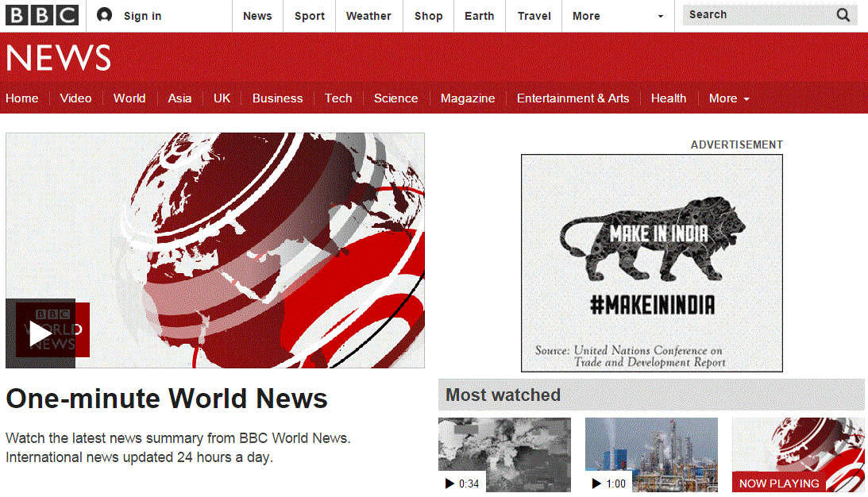This screenshot has height=497, width=868.
Task: Open the Now Playing video thumbnail
Action: [x=798, y=455]
